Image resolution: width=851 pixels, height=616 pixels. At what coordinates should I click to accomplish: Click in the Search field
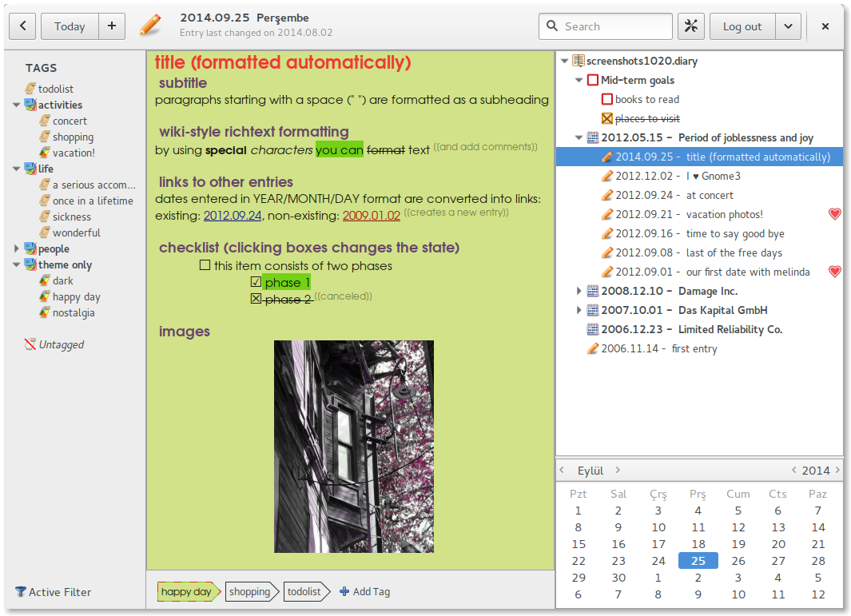pyautogui.click(x=605, y=26)
